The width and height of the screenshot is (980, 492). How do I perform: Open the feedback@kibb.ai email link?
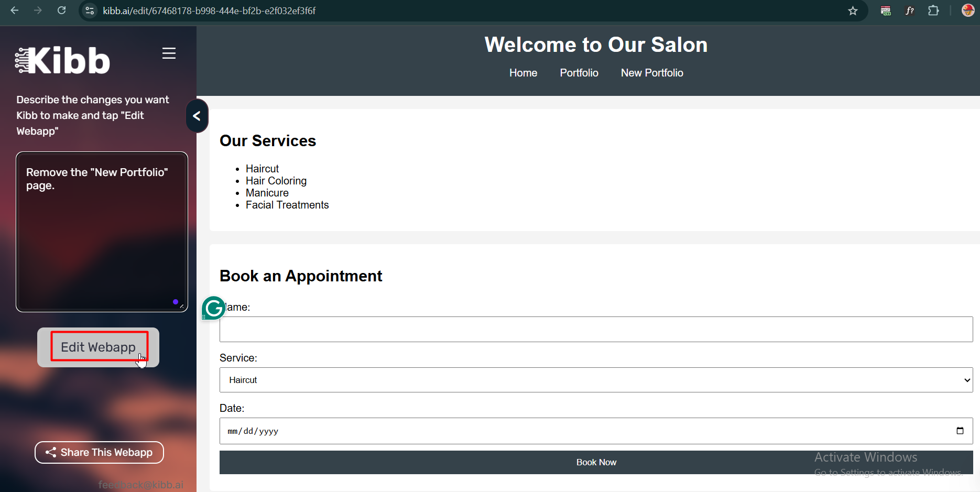[x=141, y=485]
